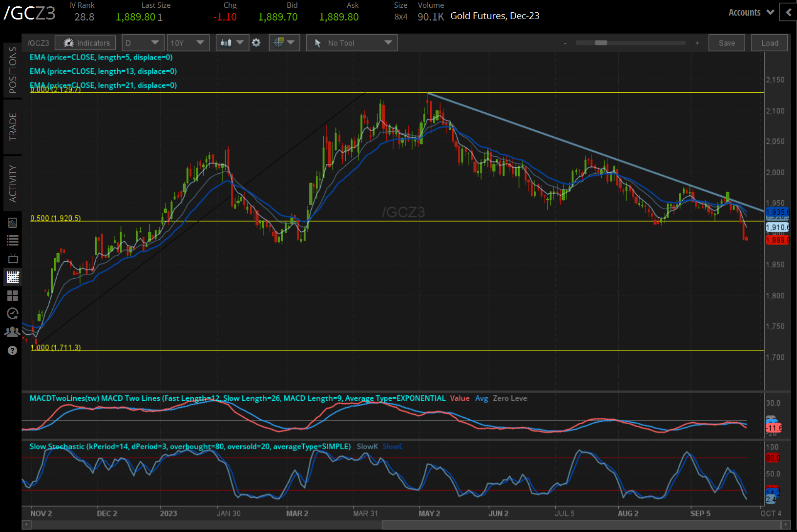Click the Save button

click(x=727, y=42)
